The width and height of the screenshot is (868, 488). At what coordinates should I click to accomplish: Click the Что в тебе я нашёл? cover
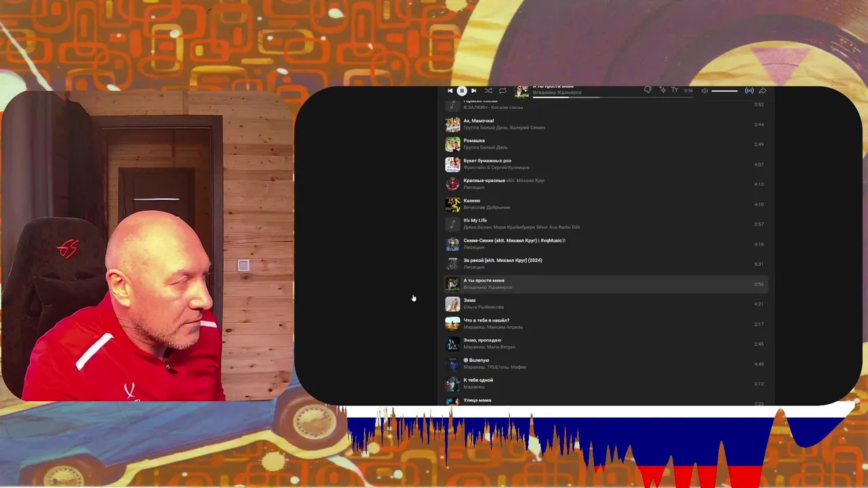pyautogui.click(x=452, y=323)
